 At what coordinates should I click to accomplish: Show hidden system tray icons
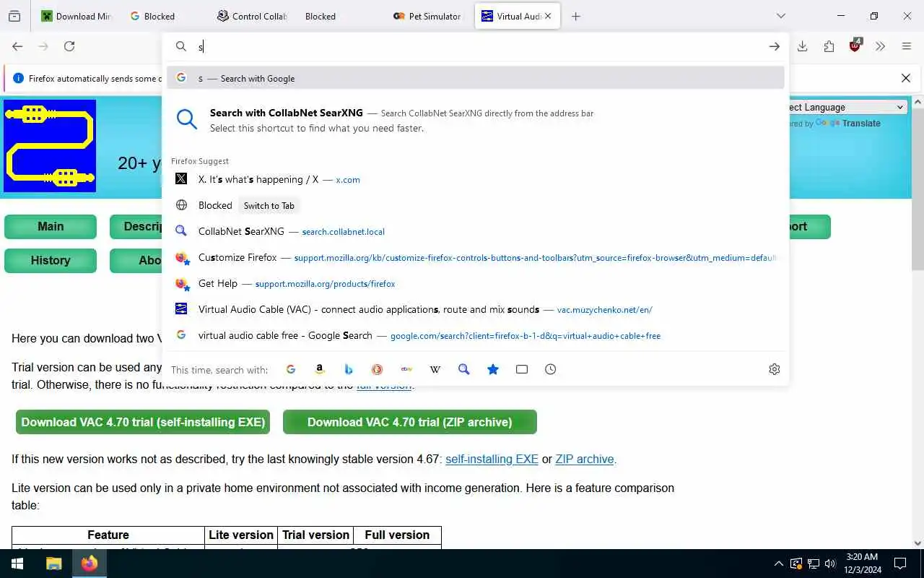pyautogui.click(x=778, y=564)
